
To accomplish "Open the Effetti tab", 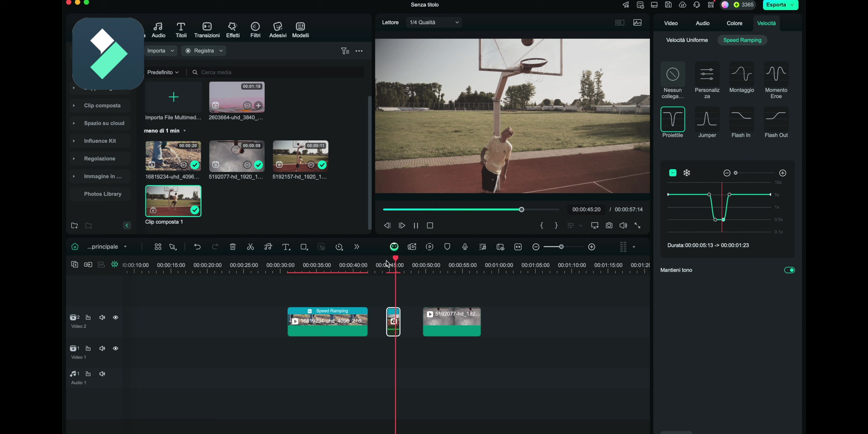I will coord(233,30).
